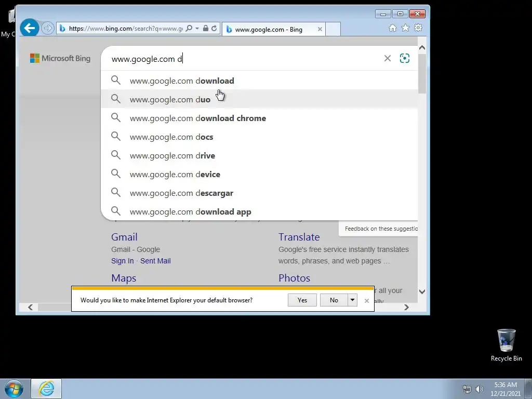Open Favorites star icon
The image size is (532, 399).
tap(405, 28)
